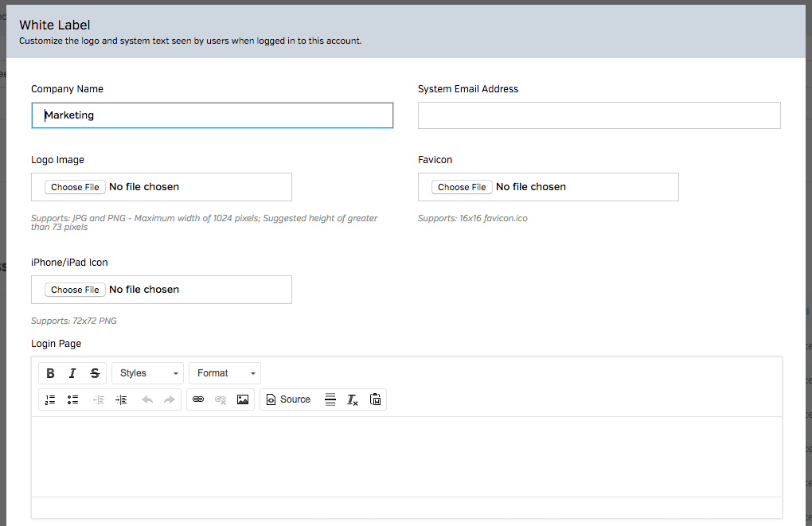Open the Styles dropdown
812x526 pixels.
tap(148, 373)
